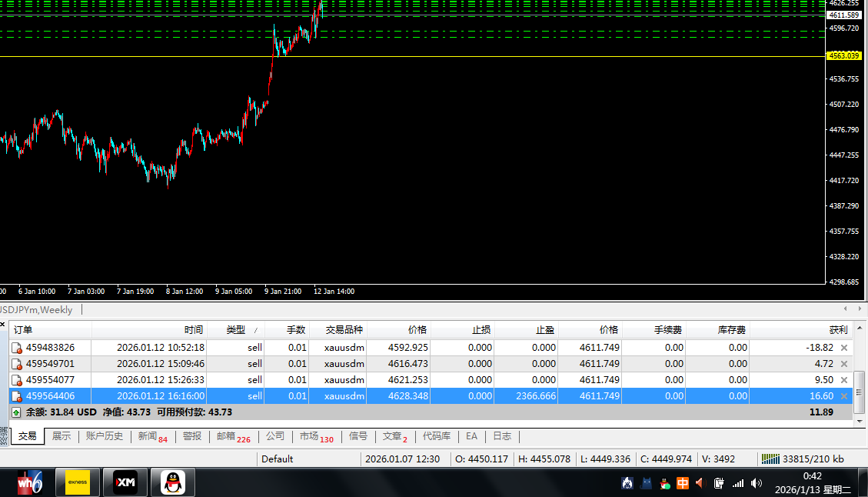Click the balance summary row icon

click(x=16, y=412)
